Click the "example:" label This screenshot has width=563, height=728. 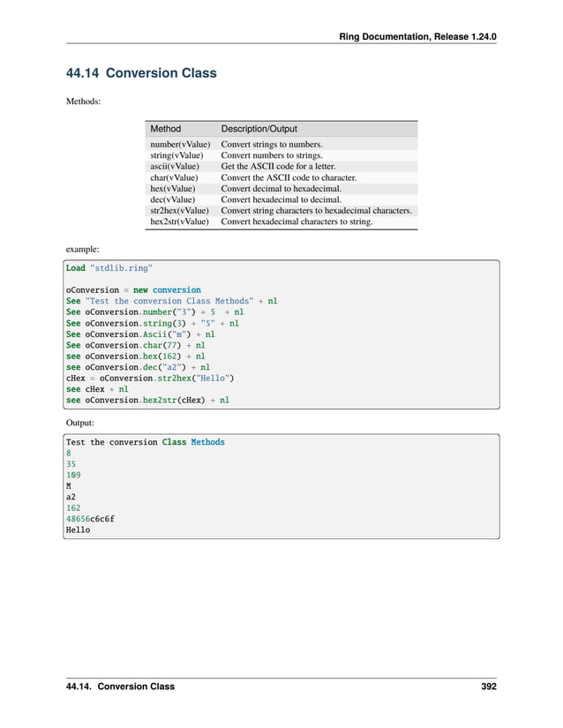(x=83, y=250)
